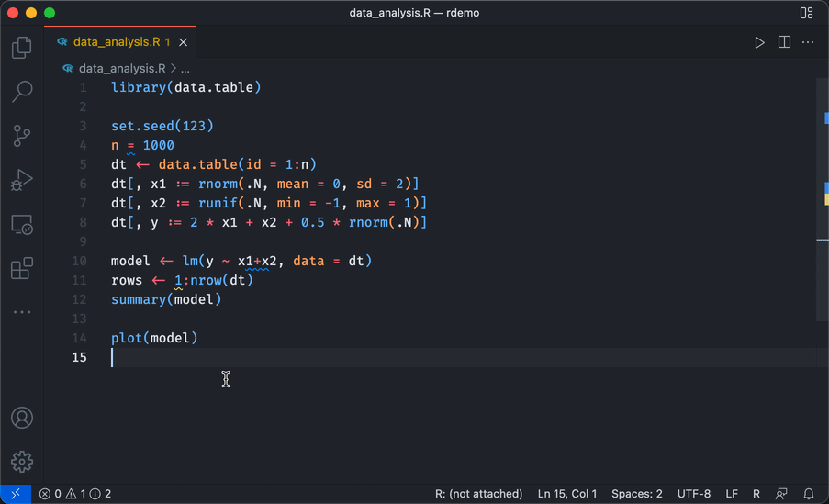
Task: Open the Extensions view
Action: [22, 268]
